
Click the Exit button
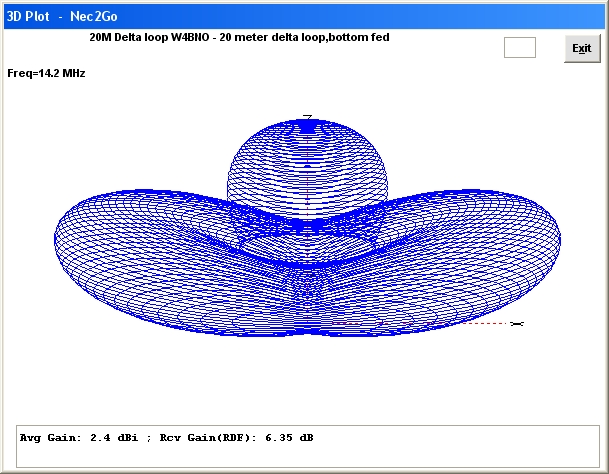(x=582, y=48)
